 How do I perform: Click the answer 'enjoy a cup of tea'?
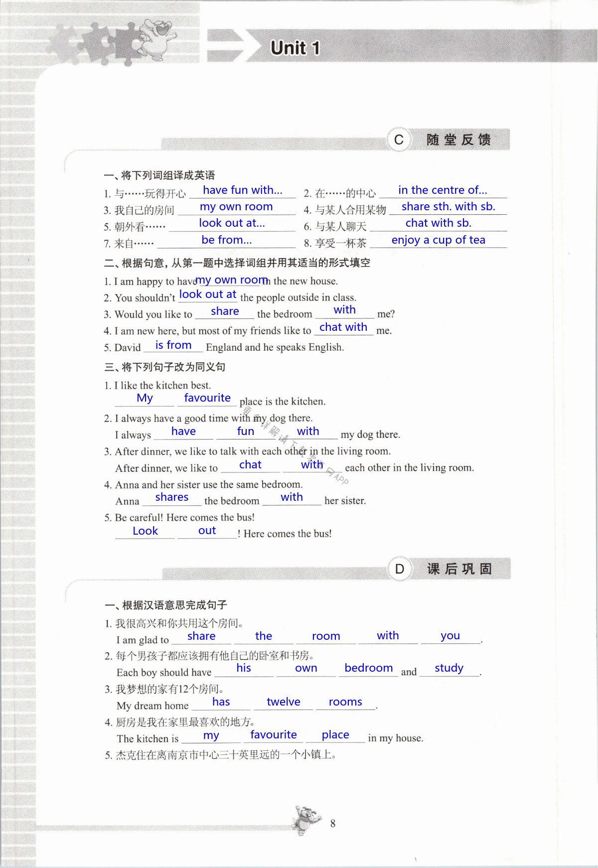tap(438, 240)
